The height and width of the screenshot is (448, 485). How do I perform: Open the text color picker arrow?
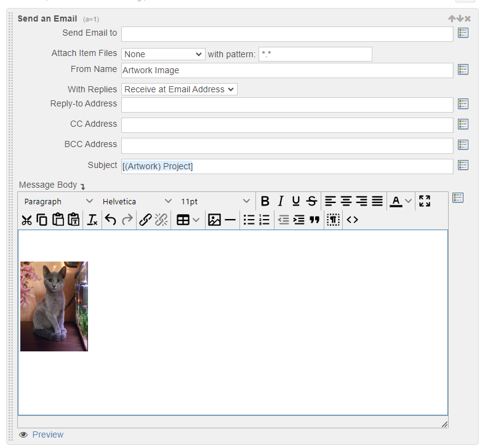point(408,201)
